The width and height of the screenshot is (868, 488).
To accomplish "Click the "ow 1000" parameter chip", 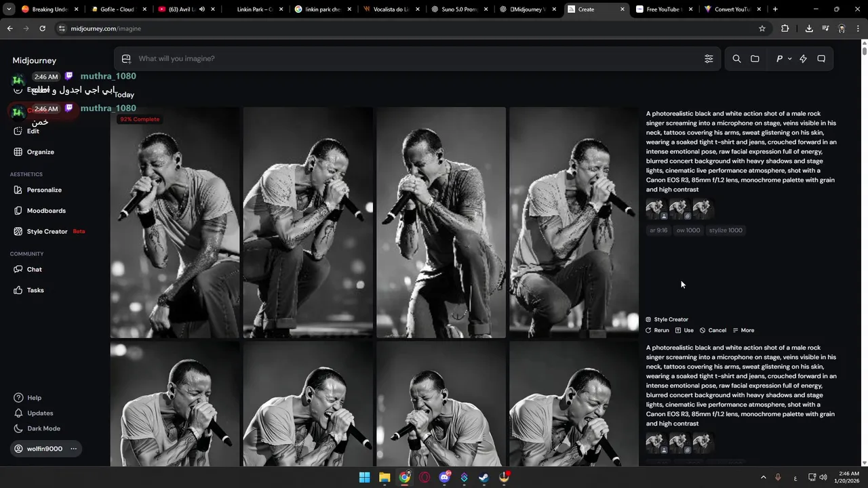I will pyautogui.click(x=688, y=230).
